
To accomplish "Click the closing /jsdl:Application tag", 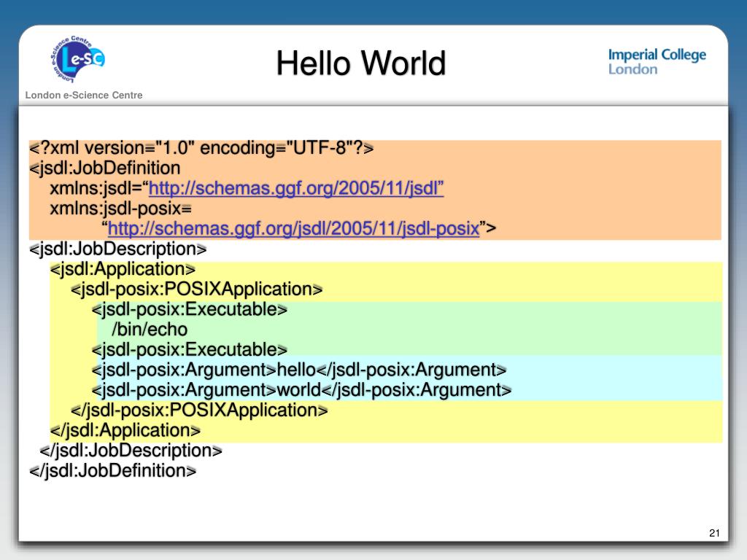I will pos(125,430).
